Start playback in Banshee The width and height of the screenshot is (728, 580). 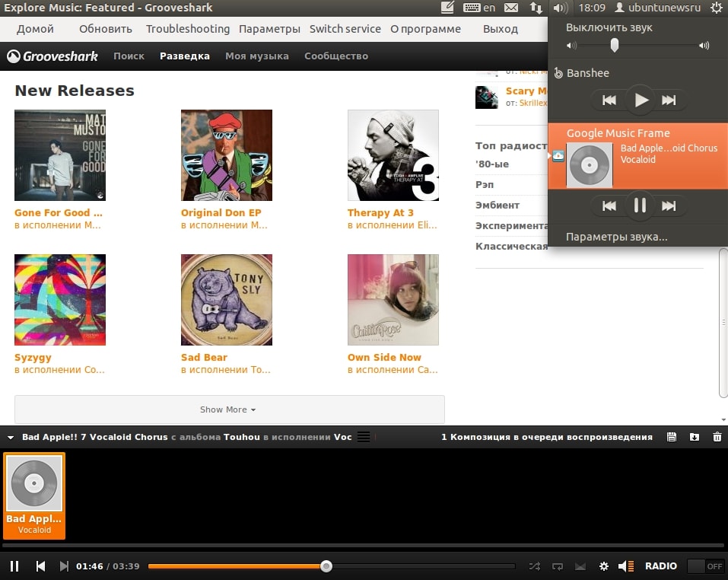(641, 100)
